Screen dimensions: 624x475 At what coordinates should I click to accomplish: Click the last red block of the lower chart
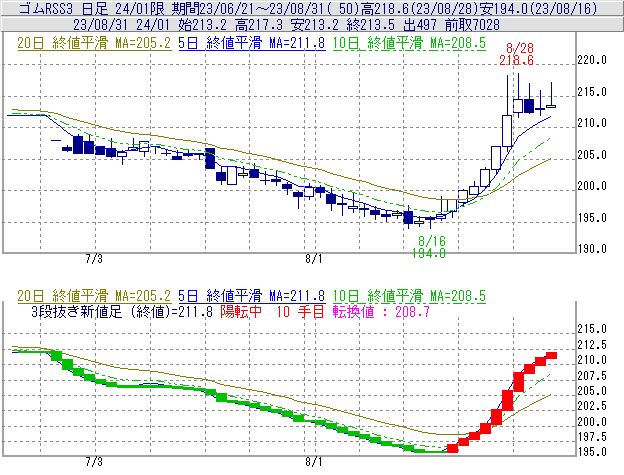click(551, 355)
